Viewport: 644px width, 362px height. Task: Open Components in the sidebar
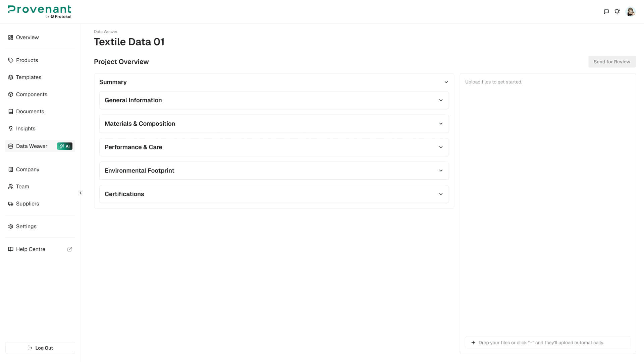(x=40, y=95)
